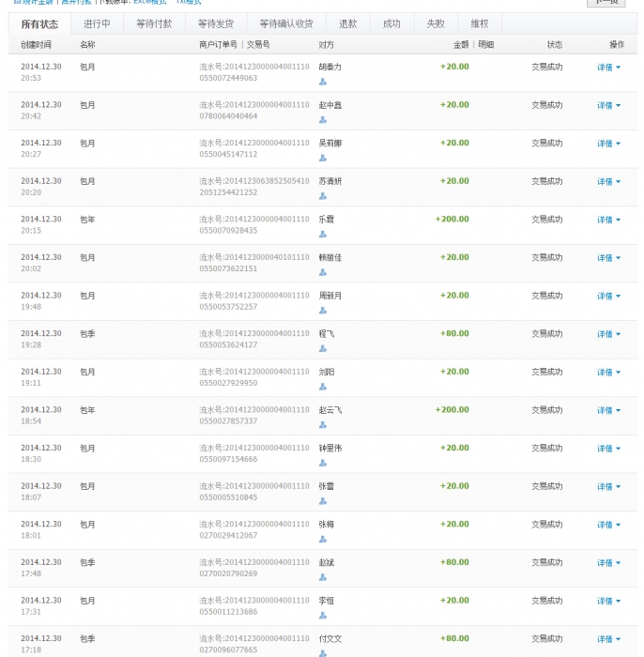644x657 pixels.
Task: Open 详情 dropdown for the 19:11 transaction
Action: pos(608,373)
